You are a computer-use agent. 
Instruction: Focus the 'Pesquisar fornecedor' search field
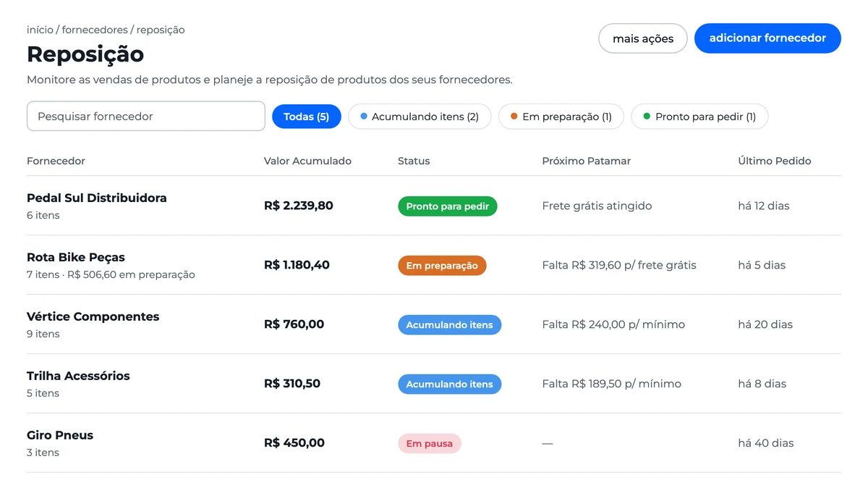click(x=146, y=116)
